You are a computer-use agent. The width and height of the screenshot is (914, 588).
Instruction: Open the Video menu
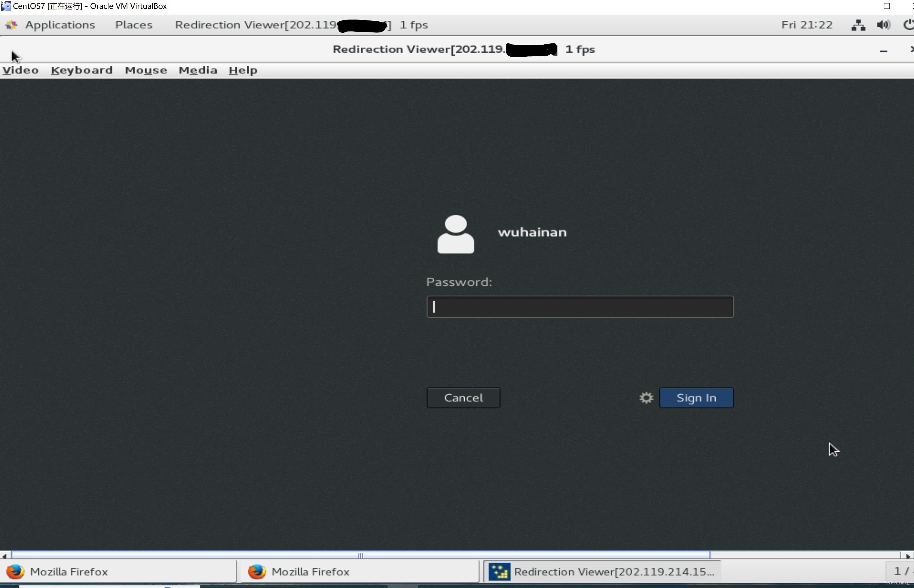click(20, 70)
